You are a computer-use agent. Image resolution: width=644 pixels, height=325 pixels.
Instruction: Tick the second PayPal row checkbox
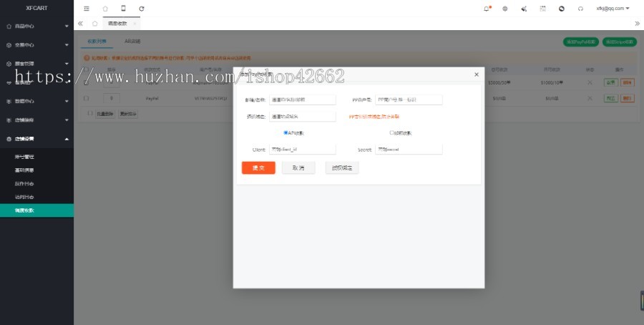(x=86, y=98)
